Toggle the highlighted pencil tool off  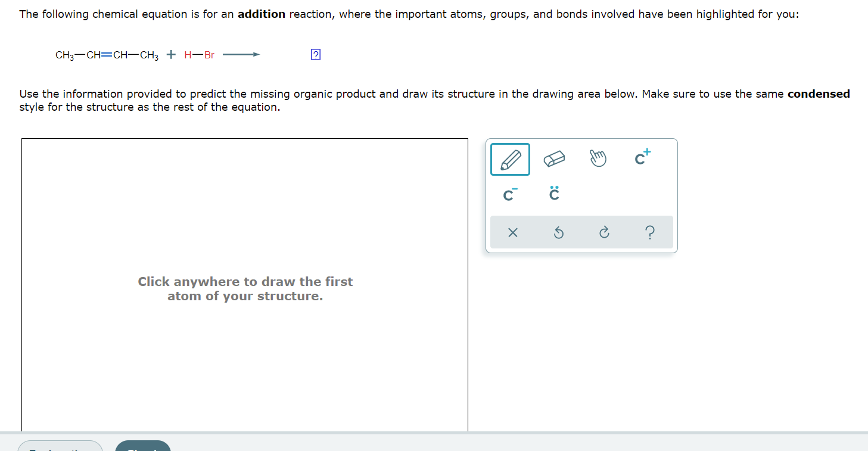coord(510,158)
